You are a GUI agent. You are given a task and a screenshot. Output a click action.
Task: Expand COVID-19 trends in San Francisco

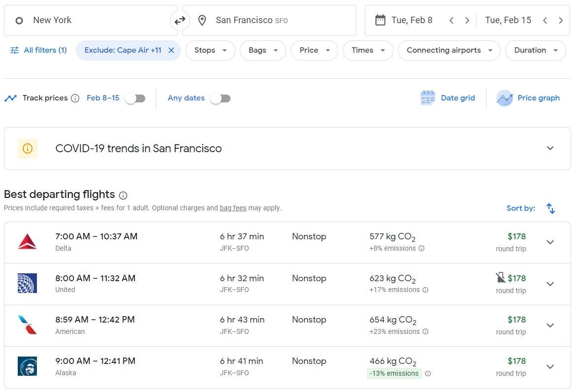click(550, 148)
